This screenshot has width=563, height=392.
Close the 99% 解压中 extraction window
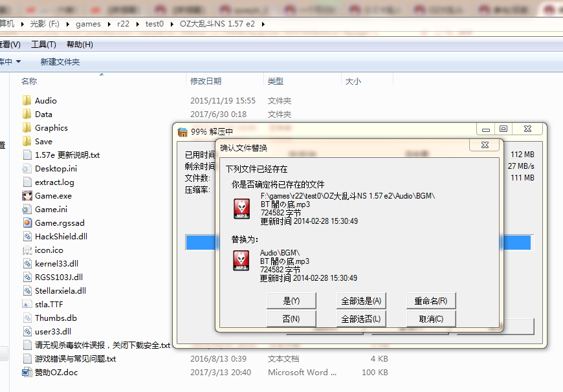point(527,129)
